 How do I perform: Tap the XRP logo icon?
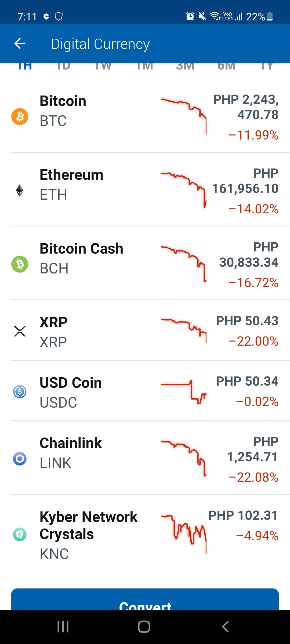20,331
